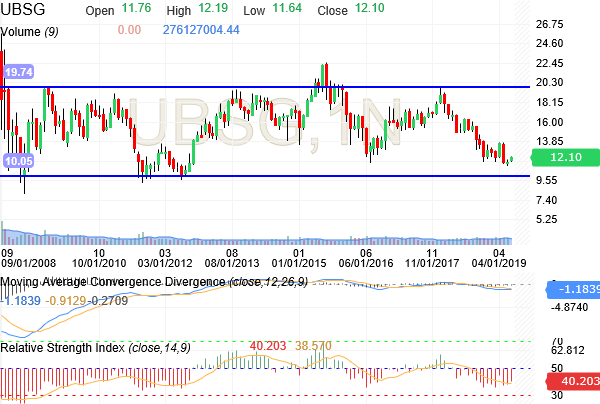Click the 13.85 price axis label
This screenshot has height=404, width=600.
pyautogui.click(x=549, y=141)
